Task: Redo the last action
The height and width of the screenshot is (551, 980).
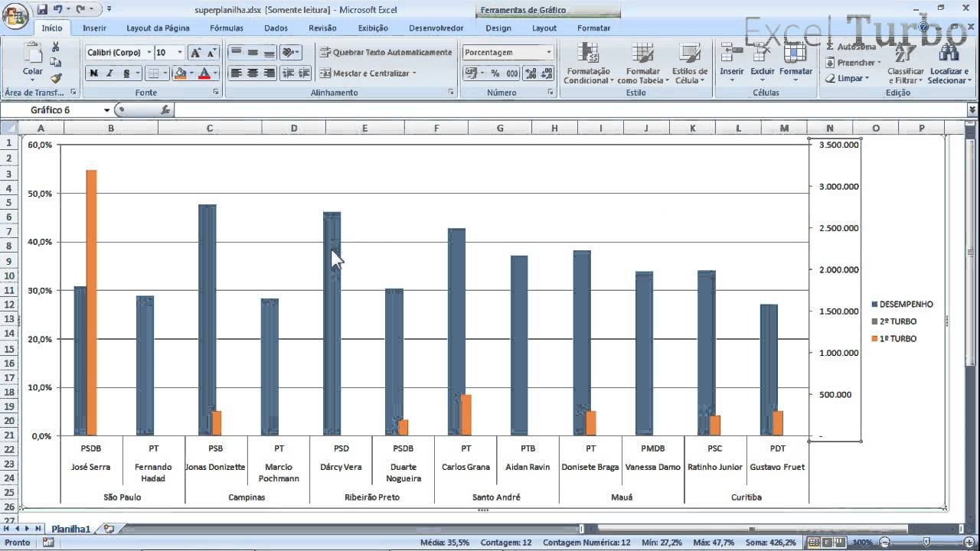Action: (80, 9)
